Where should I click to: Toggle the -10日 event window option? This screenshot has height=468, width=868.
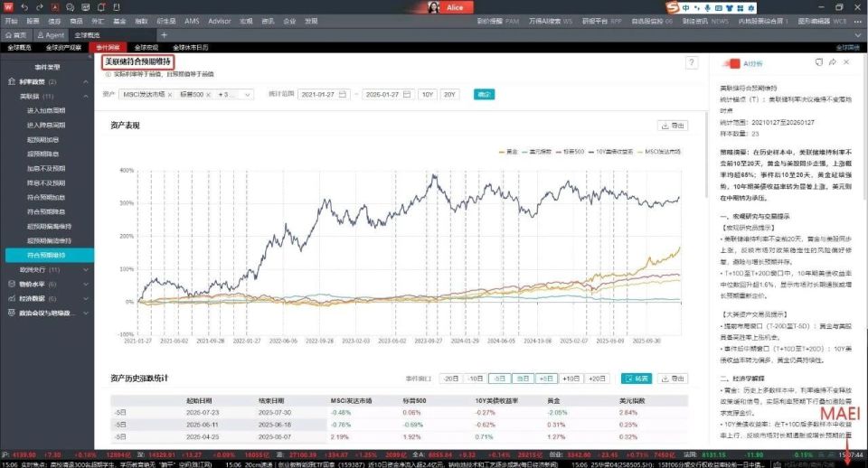pyautogui.click(x=475, y=379)
